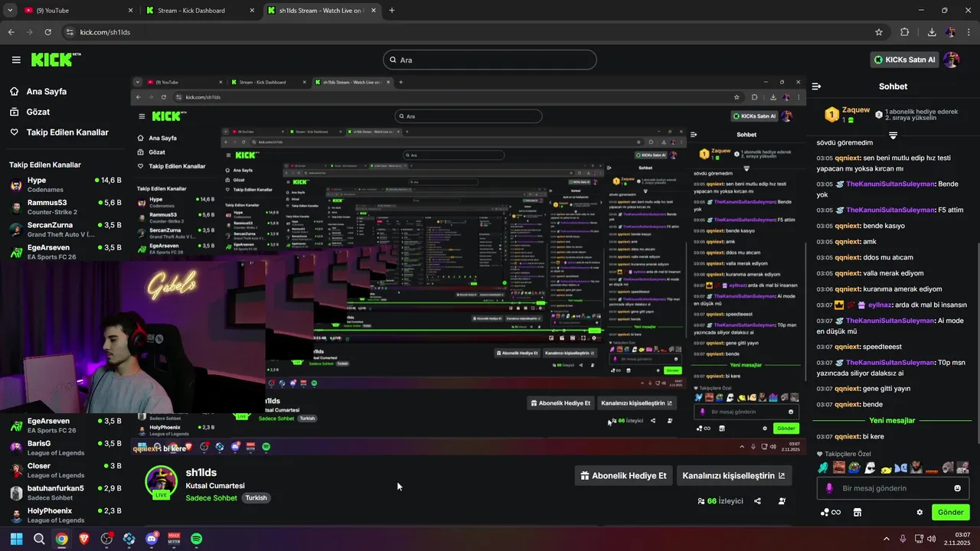Open Chrome downloads icon
Image resolution: width=980 pixels, height=551 pixels.
(x=932, y=32)
